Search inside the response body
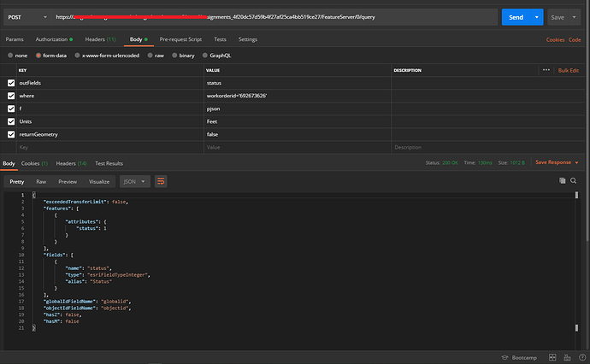590x364 pixels. click(x=574, y=181)
